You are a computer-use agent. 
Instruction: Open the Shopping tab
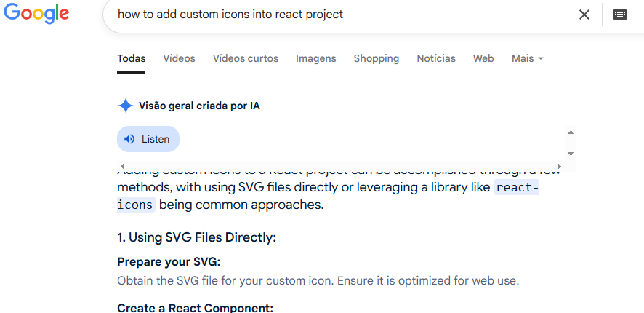click(377, 58)
